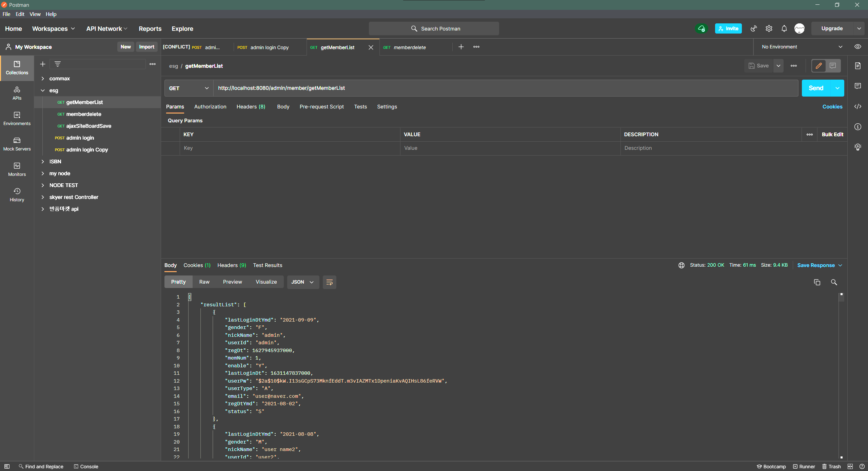Copy the response body to clipboard
This screenshot has height=471, width=868.
point(817,282)
